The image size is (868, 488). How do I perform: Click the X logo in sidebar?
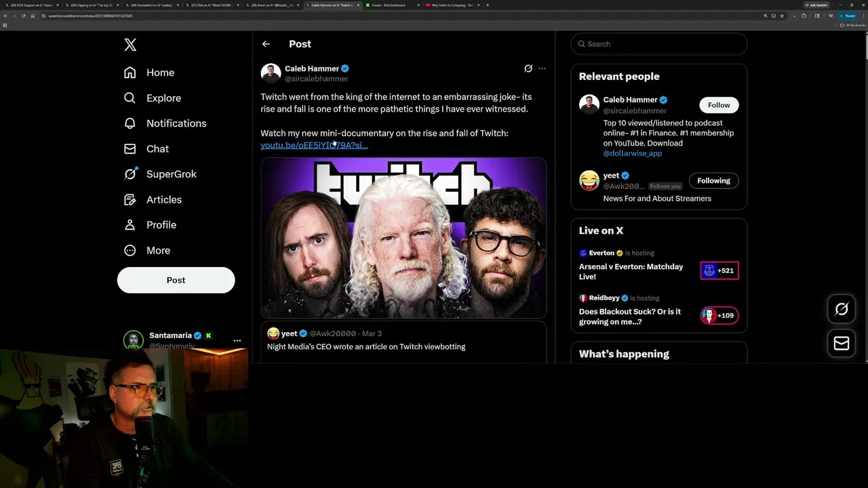point(130,45)
